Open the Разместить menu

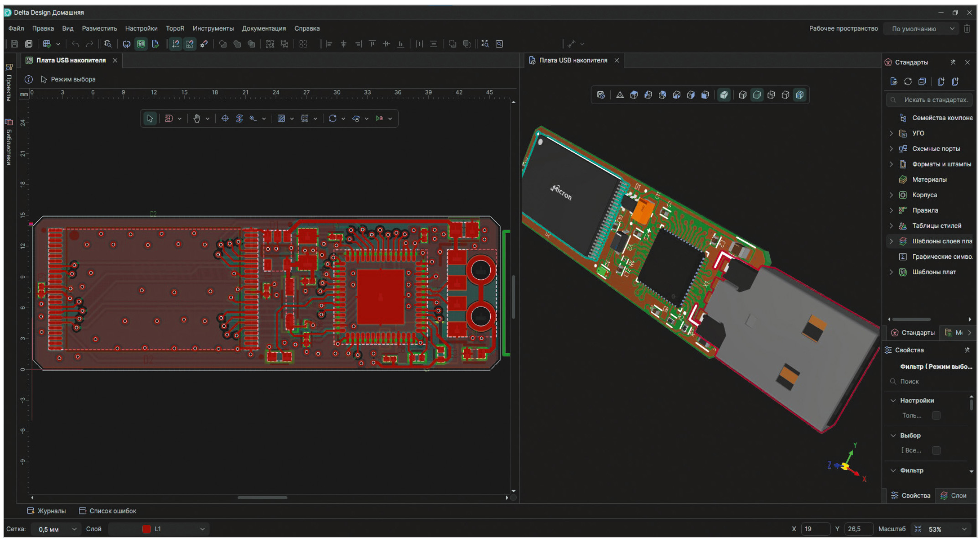[99, 28]
